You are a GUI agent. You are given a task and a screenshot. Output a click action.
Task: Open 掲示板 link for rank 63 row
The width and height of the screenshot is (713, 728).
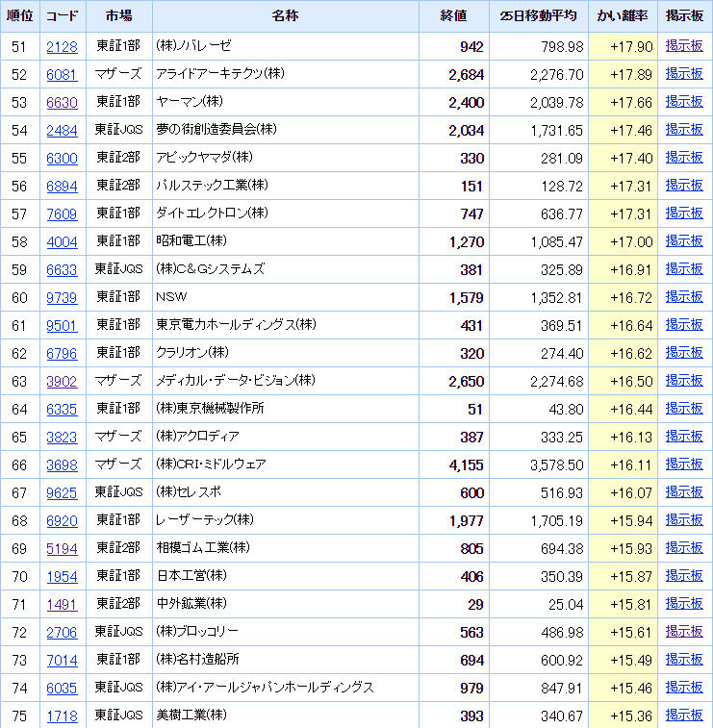coord(684,380)
